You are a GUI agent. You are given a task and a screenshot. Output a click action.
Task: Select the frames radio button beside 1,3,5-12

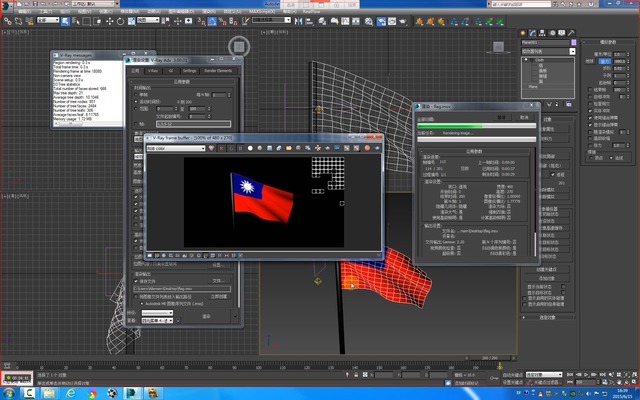[x=136, y=124]
